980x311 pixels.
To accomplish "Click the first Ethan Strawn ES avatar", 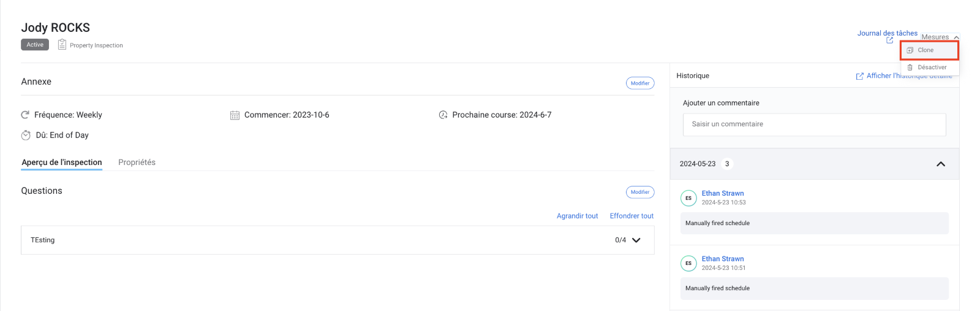I will coord(688,198).
